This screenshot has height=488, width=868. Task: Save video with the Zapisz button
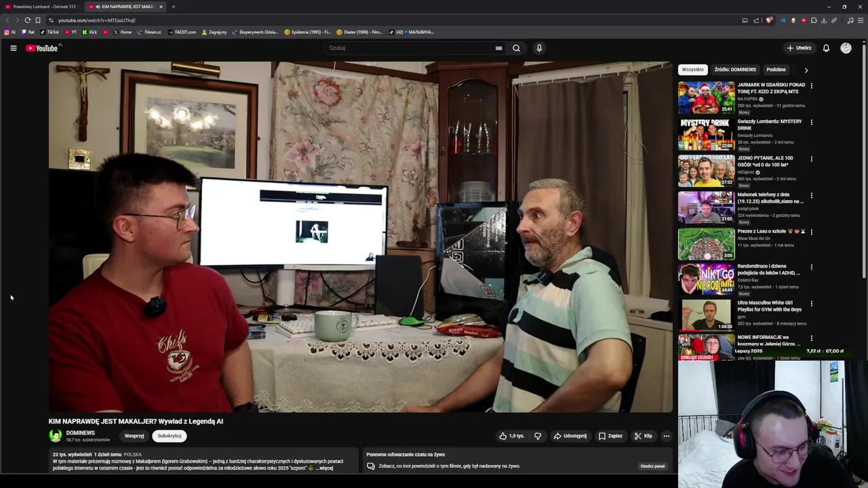coord(610,436)
